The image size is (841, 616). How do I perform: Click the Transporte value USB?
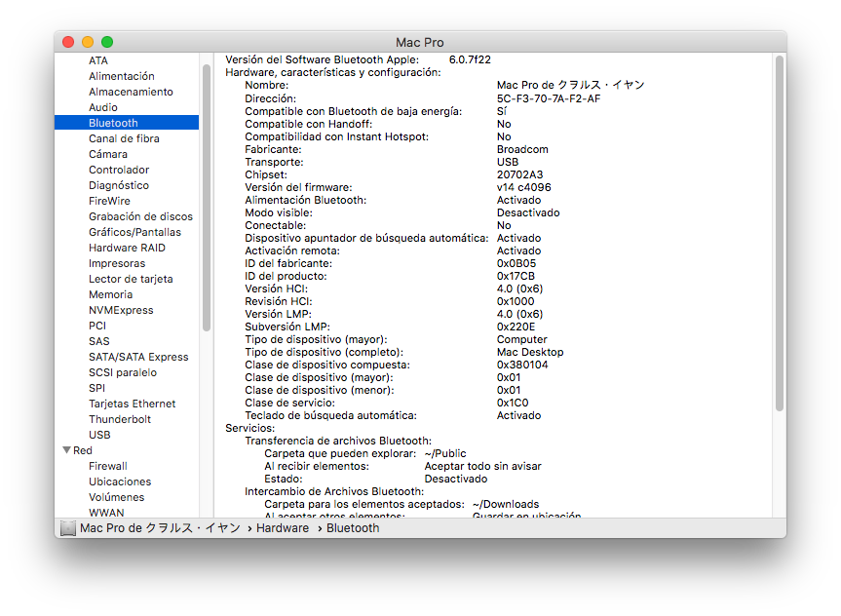508,162
